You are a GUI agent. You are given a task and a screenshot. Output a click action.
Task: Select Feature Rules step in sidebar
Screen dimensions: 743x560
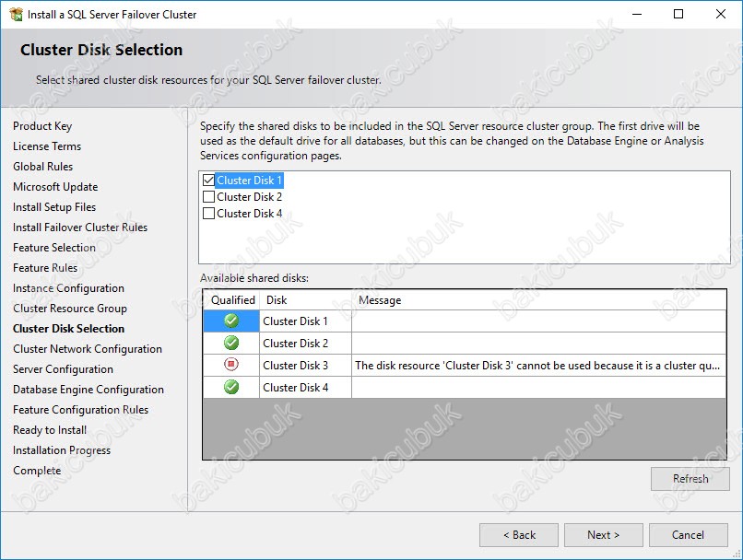pos(45,268)
